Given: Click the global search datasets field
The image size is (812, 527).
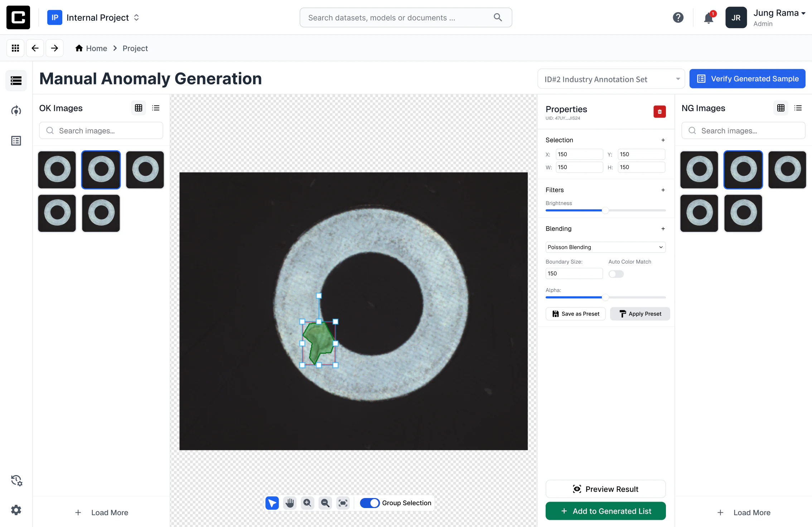Looking at the screenshot, I should tap(406, 18).
